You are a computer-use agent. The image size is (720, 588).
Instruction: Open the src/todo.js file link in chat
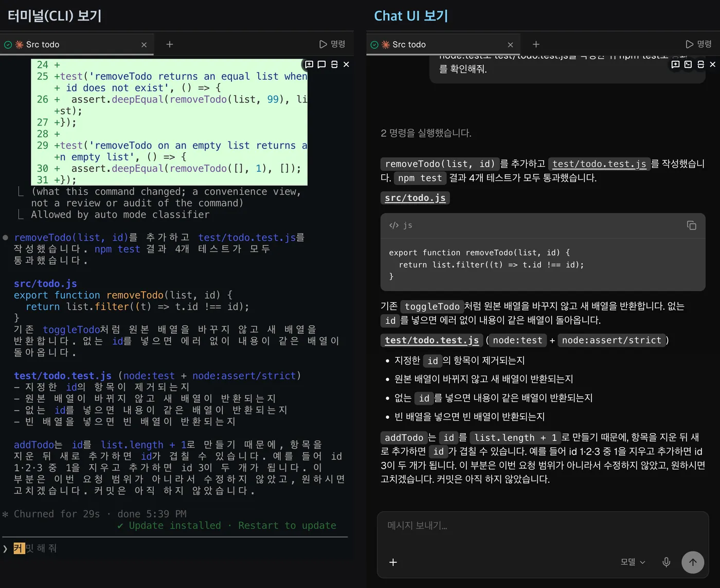click(x=415, y=198)
